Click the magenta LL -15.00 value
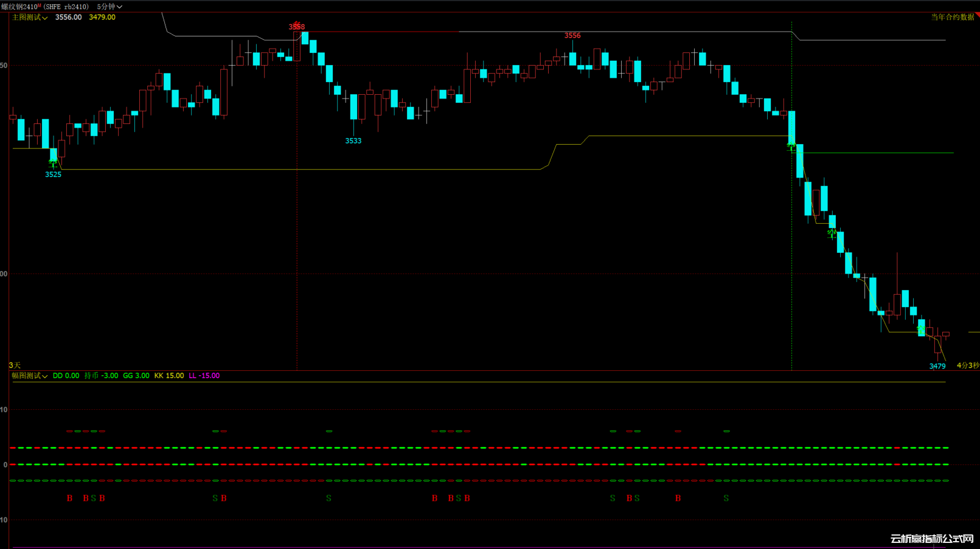The width and height of the screenshot is (980, 549). (x=204, y=376)
